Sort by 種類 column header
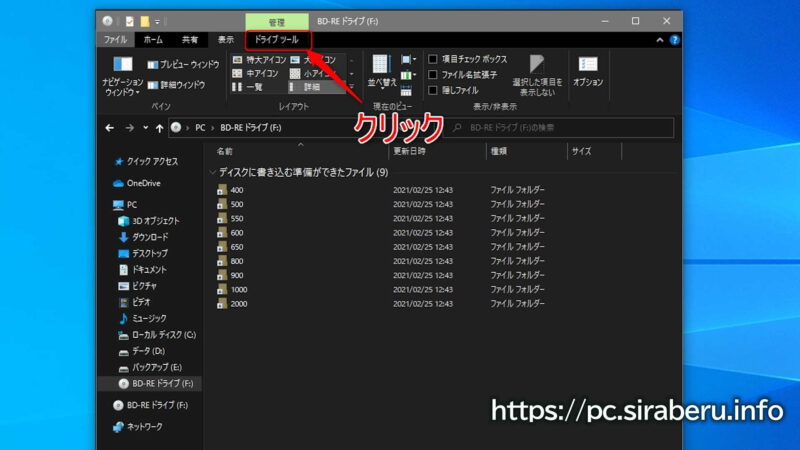Viewport: 800px width, 450px height. [498, 152]
